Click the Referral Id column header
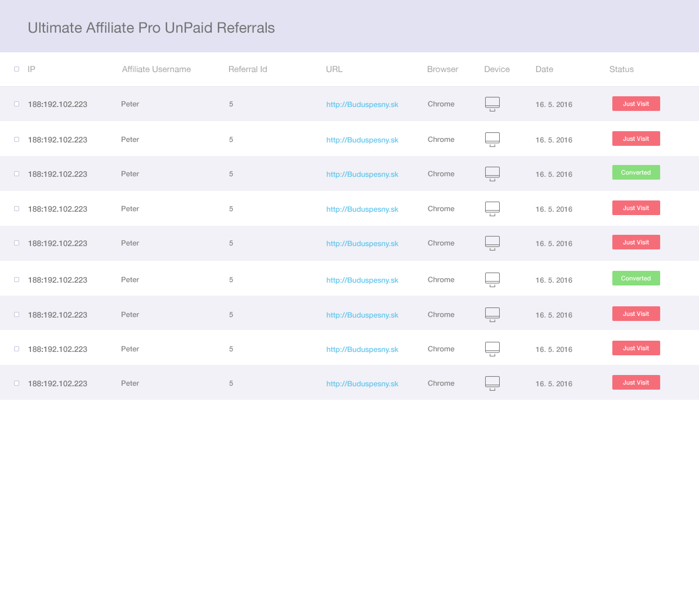The width and height of the screenshot is (699, 616). click(x=248, y=69)
